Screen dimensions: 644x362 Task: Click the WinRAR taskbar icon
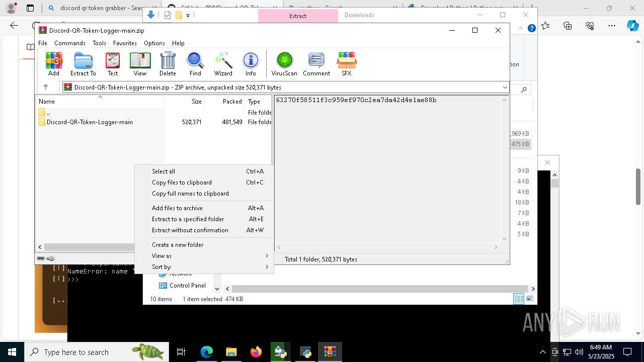point(330,352)
